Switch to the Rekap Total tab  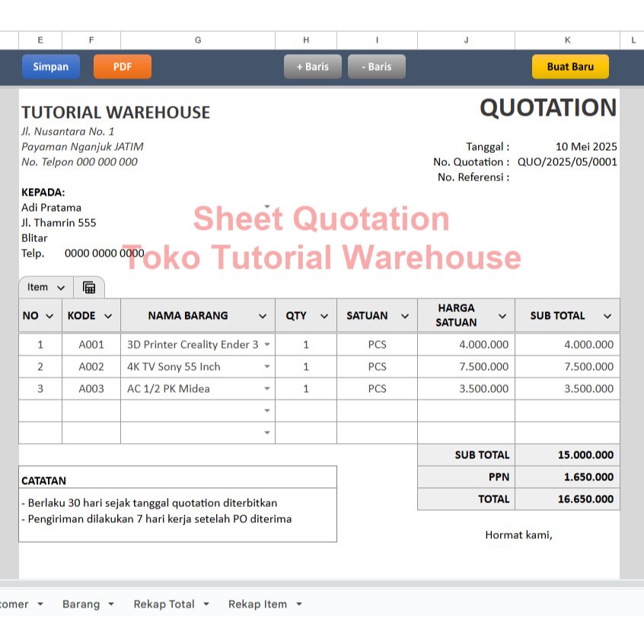tap(164, 604)
